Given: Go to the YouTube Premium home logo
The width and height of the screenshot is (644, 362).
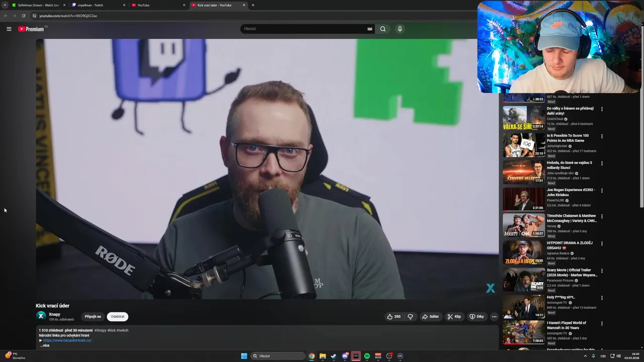Looking at the screenshot, I should (32, 29).
